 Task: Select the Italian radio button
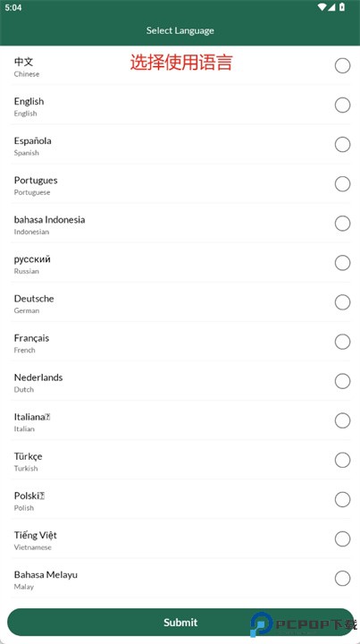(342, 420)
